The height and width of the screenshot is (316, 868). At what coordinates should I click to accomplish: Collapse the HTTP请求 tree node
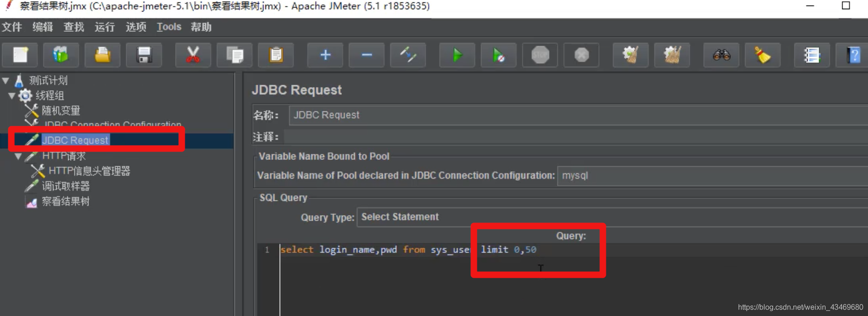coord(18,156)
